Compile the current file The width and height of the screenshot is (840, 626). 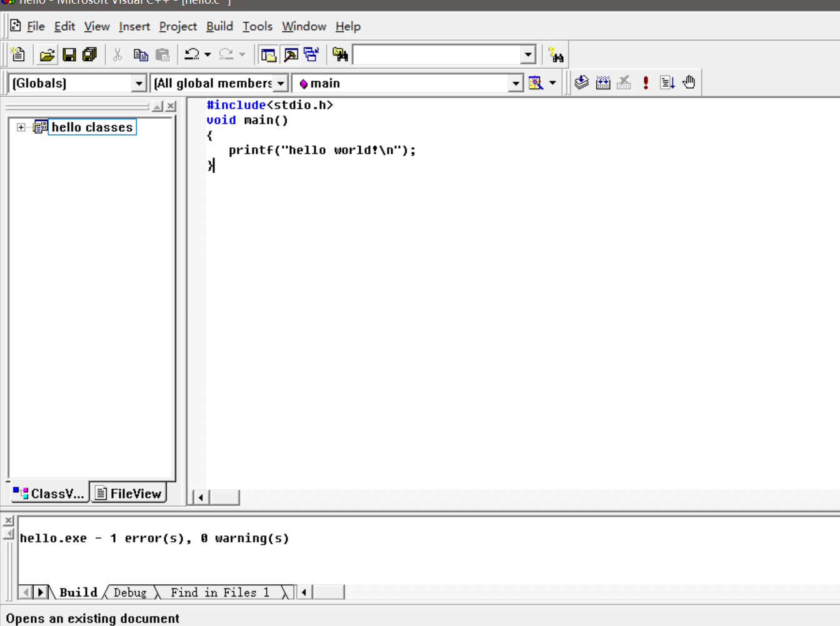[582, 82]
